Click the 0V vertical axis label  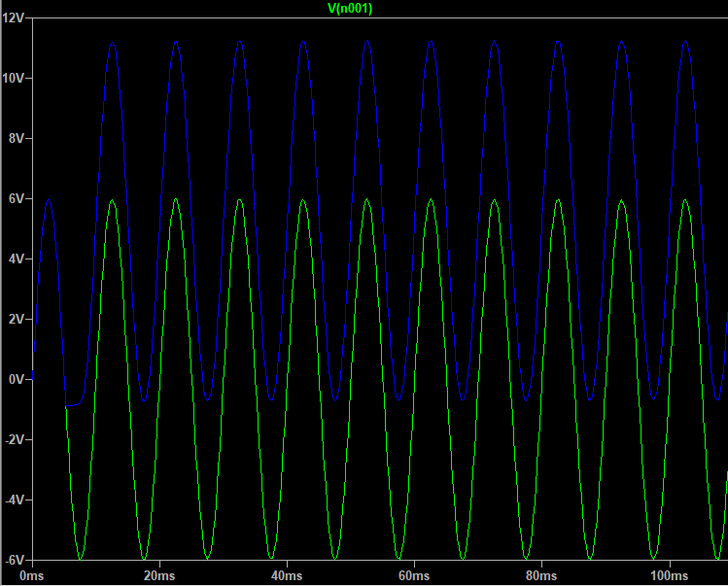pyautogui.click(x=17, y=379)
